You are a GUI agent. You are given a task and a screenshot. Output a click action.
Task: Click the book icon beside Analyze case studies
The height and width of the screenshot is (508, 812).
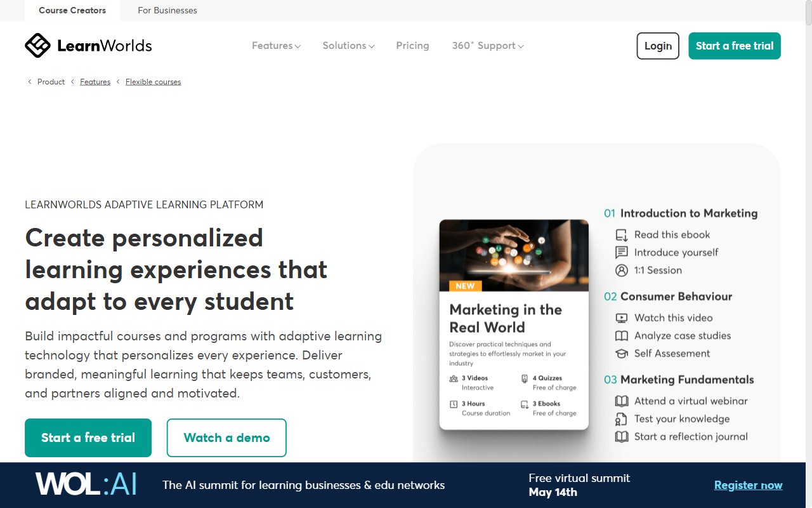tap(622, 336)
